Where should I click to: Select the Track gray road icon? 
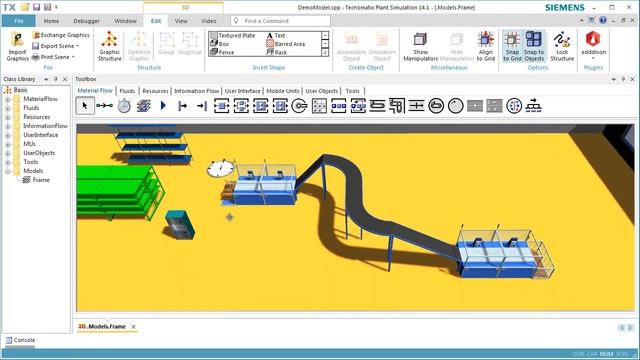click(475, 106)
